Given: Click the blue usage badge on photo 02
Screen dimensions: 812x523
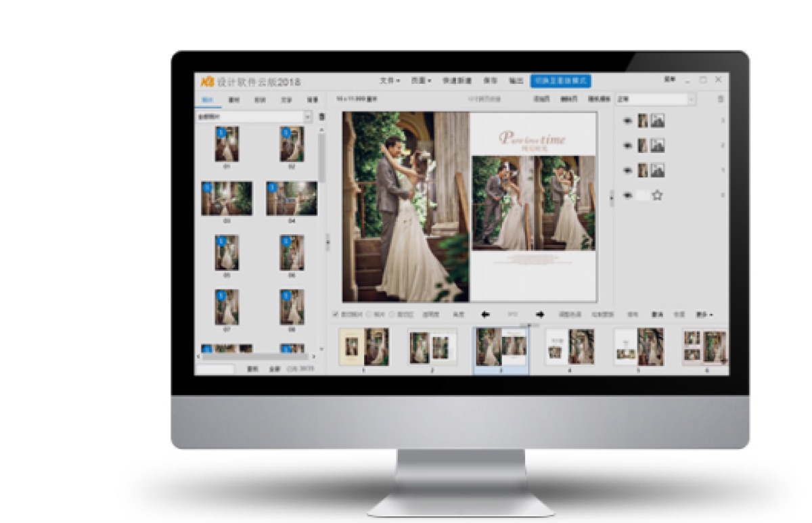Looking at the screenshot, I should coord(285,134).
